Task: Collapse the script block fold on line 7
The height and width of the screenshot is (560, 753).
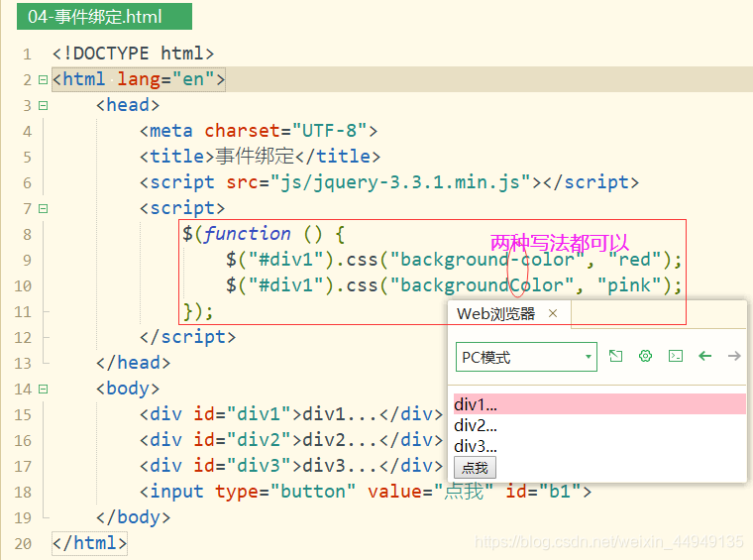Action: tap(44, 208)
